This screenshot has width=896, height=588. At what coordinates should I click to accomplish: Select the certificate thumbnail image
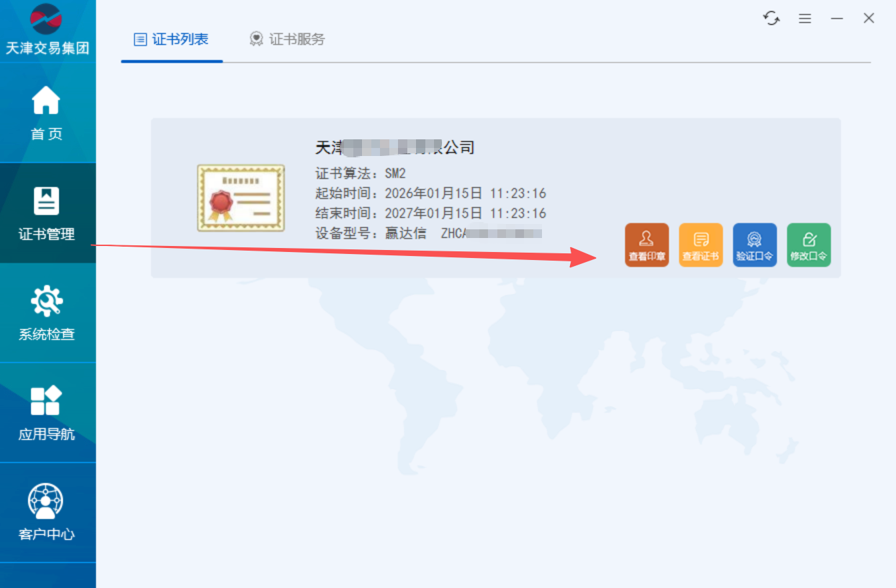pos(241,198)
